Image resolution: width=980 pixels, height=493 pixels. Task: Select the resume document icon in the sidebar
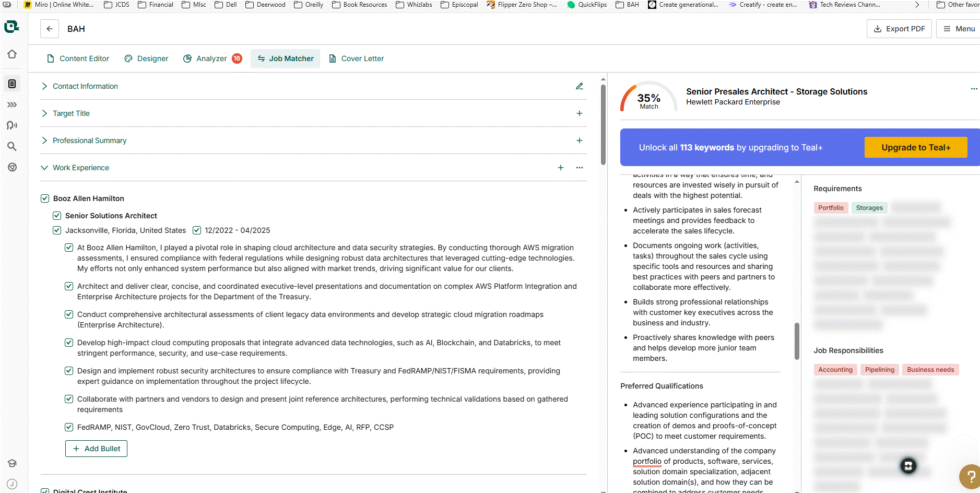(x=12, y=84)
